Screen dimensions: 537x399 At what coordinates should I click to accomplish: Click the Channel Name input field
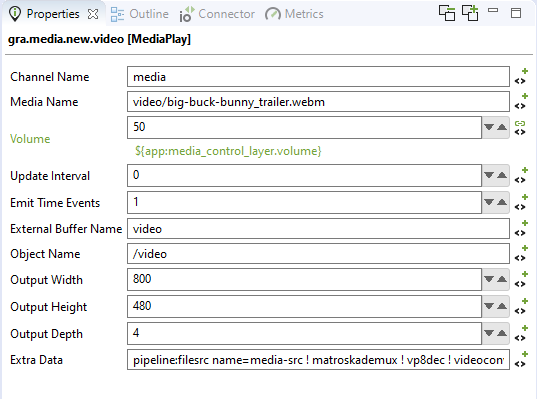pyautogui.click(x=318, y=77)
